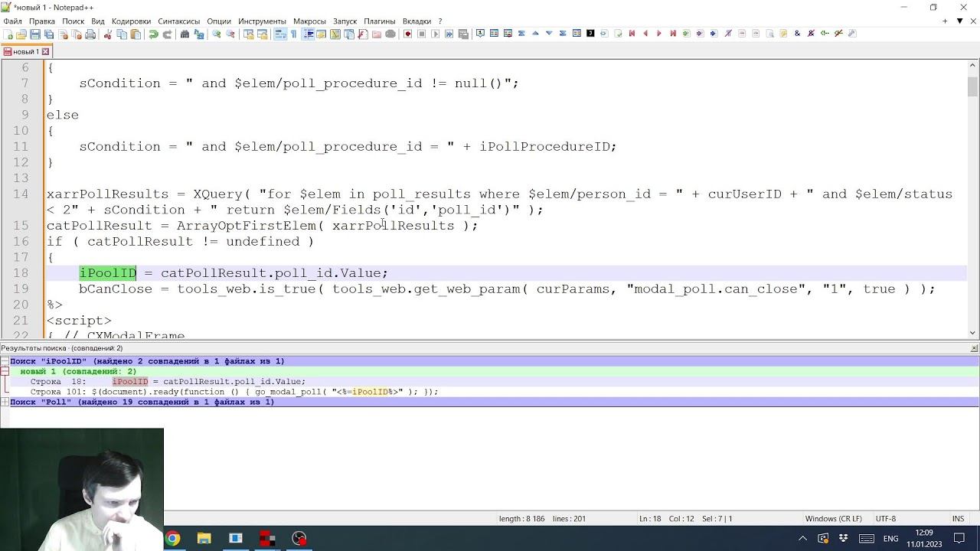Click the "UTF-8" encoding status field

coord(885,519)
